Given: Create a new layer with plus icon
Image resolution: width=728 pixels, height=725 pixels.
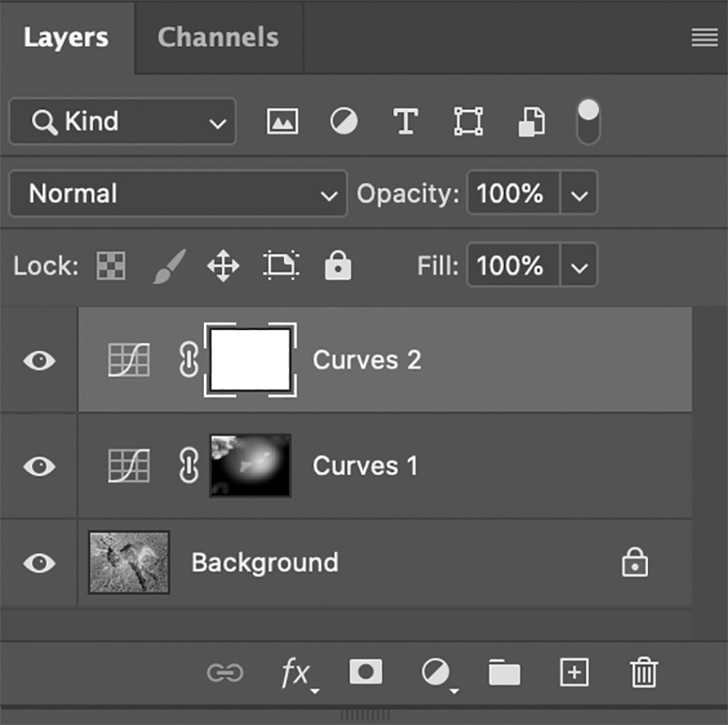Looking at the screenshot, I should click(x=573, y=672).
